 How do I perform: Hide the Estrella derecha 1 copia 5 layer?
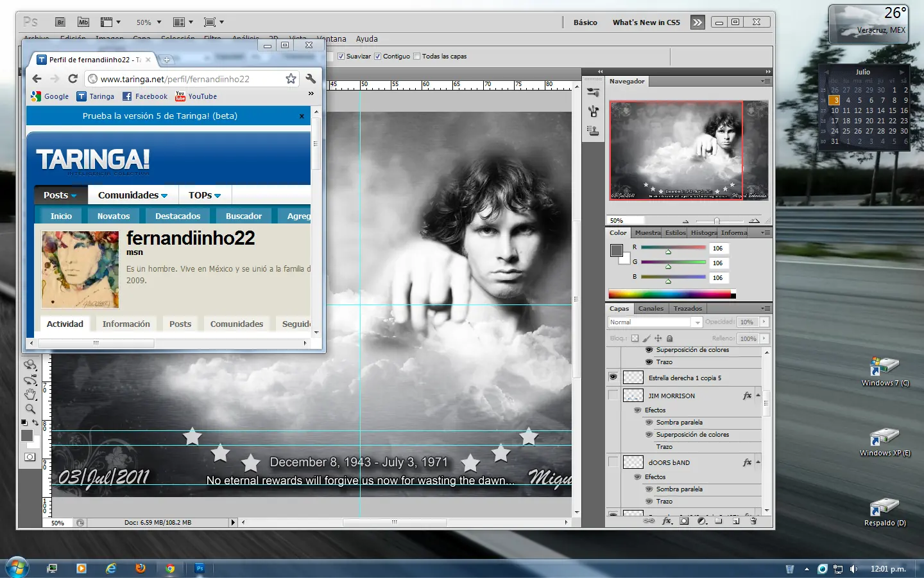[x=613, y=378]
